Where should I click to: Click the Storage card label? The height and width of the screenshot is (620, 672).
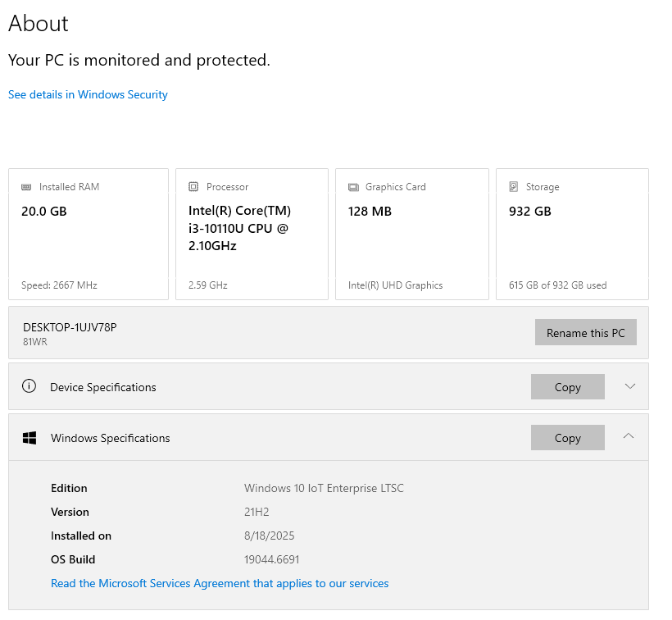[x=543, y=187]
